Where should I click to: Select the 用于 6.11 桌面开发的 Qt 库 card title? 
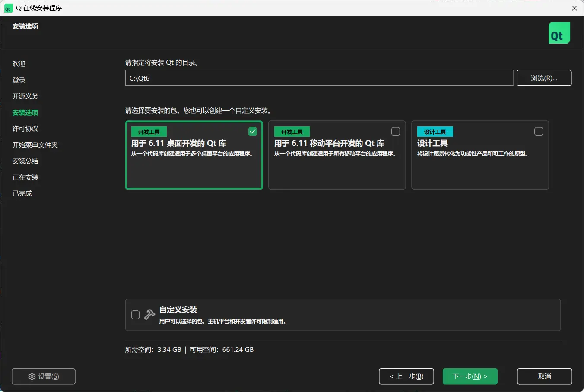tap(179, 143)
